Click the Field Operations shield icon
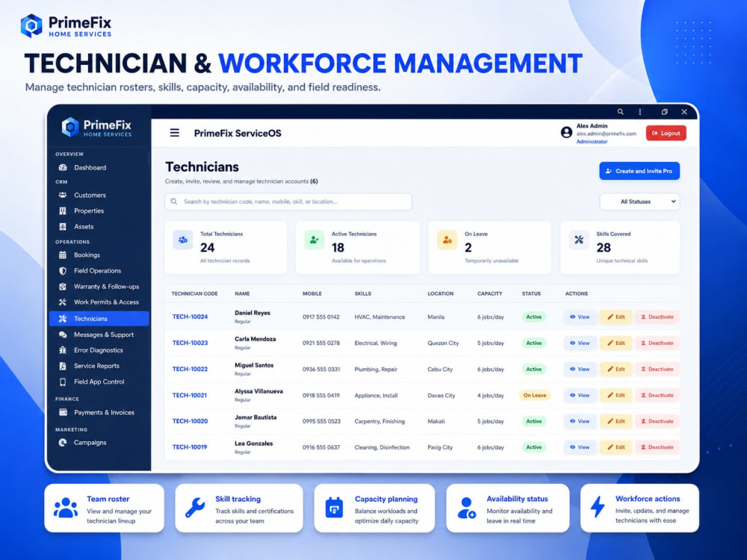This screenshot has height=560, width=747. click(x=63, y=270)
